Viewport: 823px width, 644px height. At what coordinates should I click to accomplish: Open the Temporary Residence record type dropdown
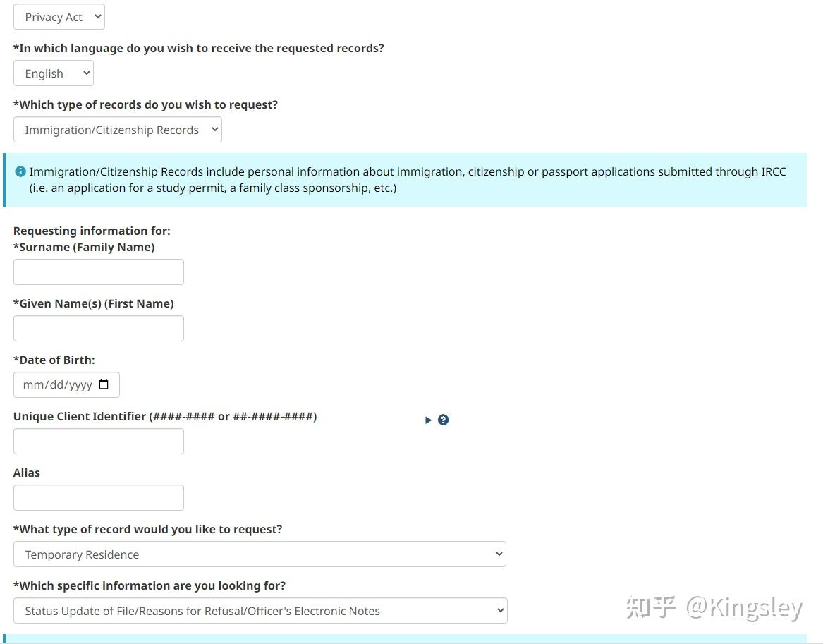point(260,554)
